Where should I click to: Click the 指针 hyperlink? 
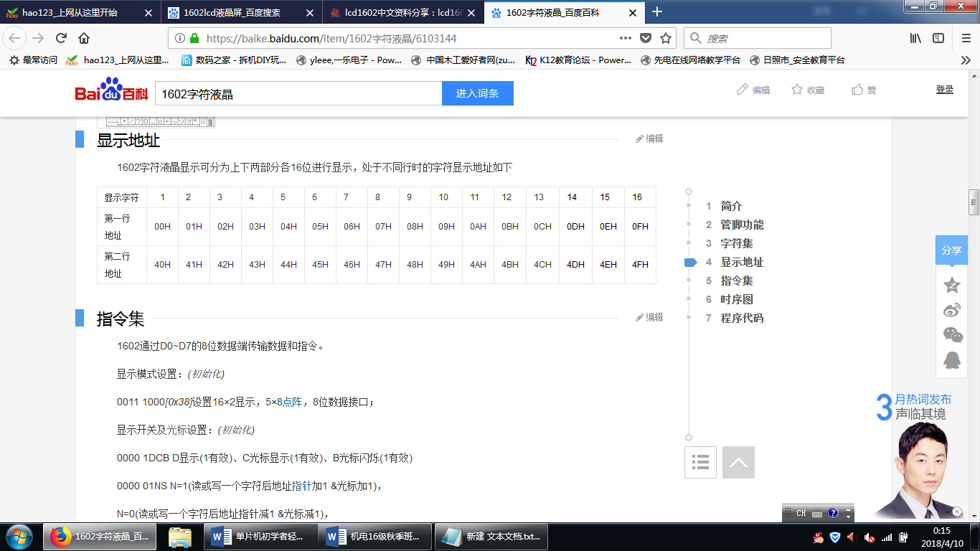301,486
